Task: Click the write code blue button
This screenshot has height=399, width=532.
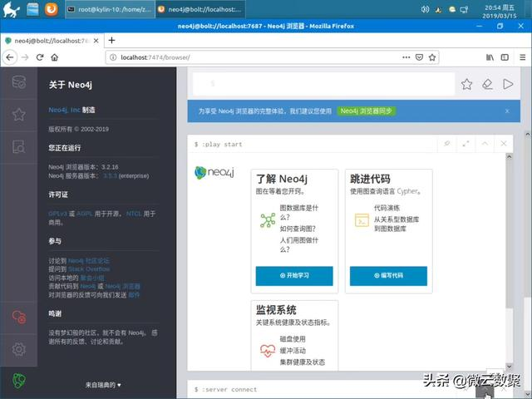Action: point(388,275)
